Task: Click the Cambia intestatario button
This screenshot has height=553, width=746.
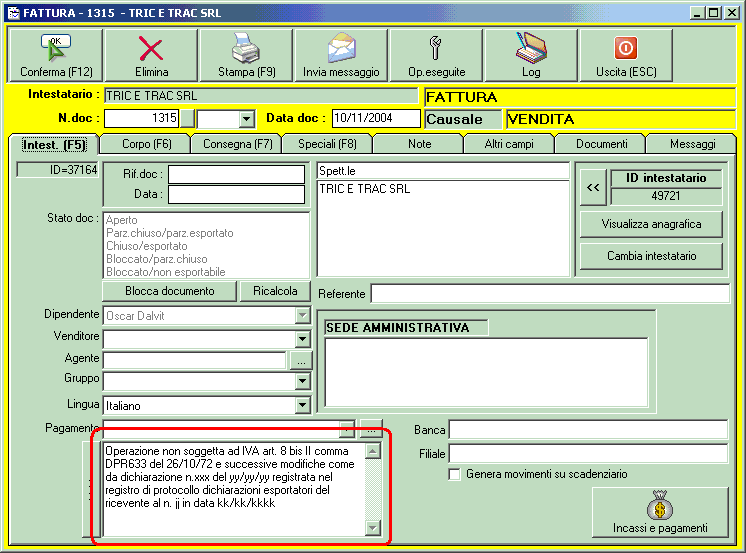Action: point(651,256)
